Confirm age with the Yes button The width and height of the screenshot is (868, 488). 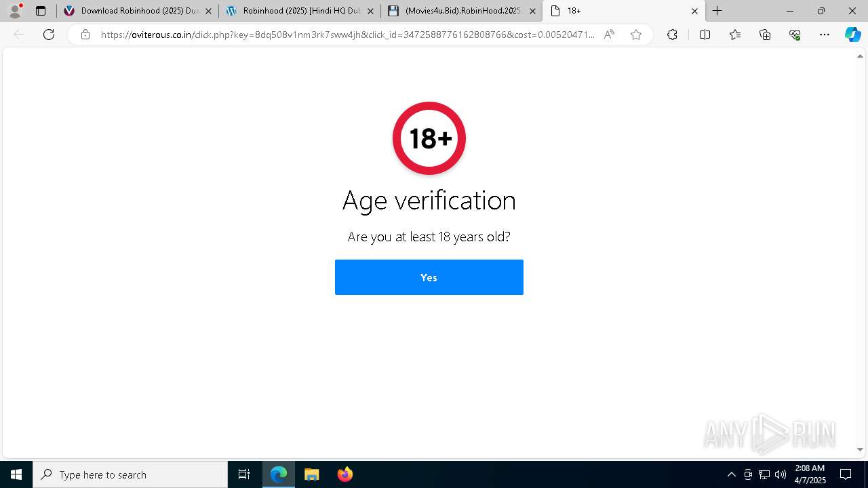click(x=429, y=277)
